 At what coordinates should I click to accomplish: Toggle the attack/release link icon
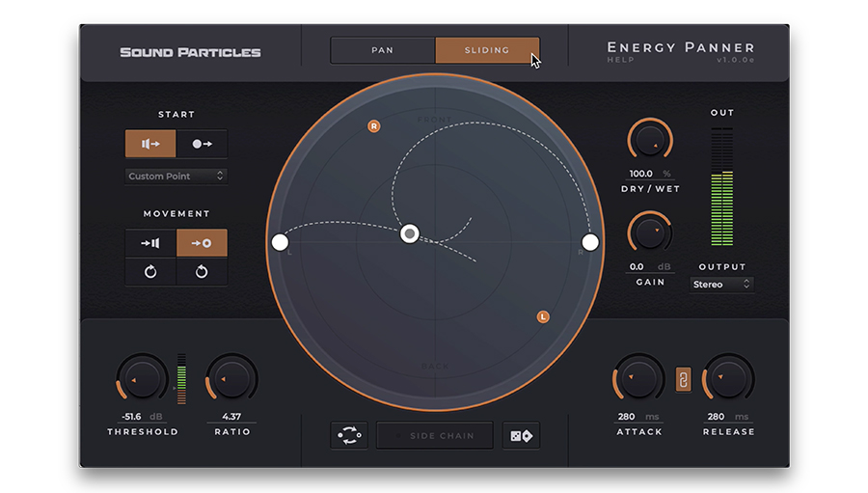point(683,380)
